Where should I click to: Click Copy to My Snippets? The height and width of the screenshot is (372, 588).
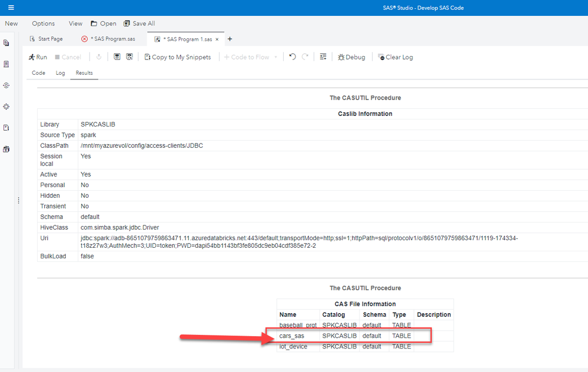[x=178, y=57]
